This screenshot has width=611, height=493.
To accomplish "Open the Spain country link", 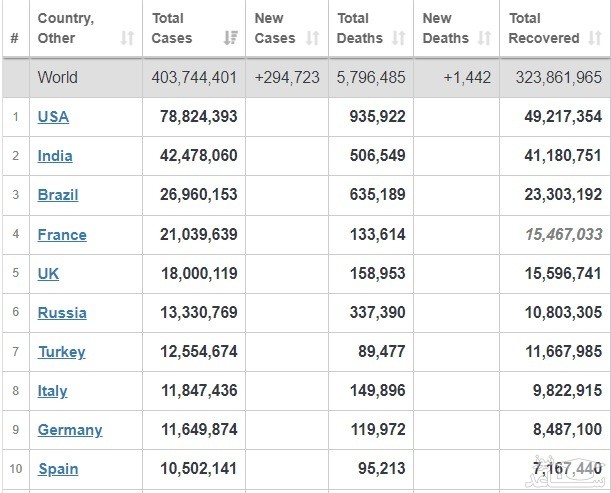I will [58, 469].
